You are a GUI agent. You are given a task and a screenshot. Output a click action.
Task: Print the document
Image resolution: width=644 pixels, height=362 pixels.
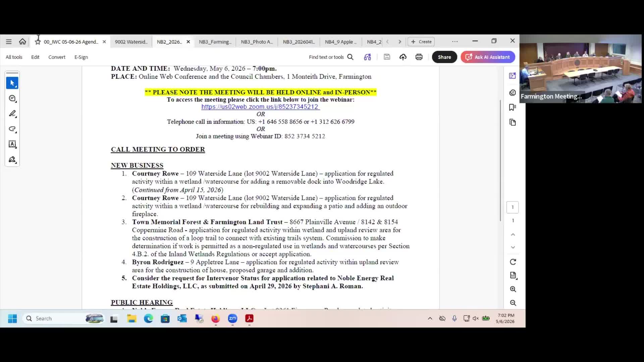pyautogui.click(x=419, y=57)
